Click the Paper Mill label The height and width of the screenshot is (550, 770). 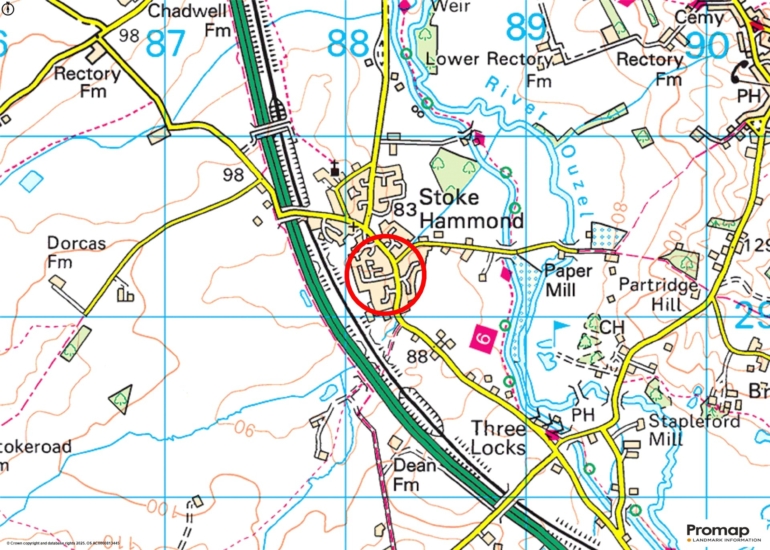tap(568, 280)
